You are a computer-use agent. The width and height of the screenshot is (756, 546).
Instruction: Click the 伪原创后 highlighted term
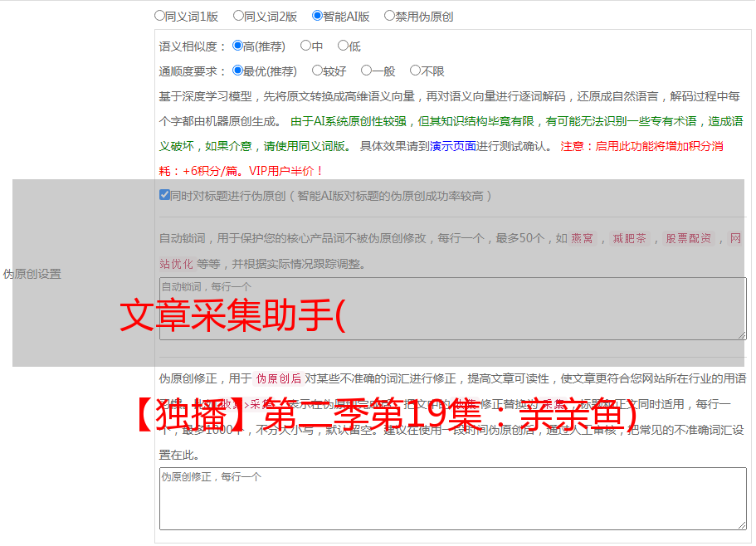tap(279, 378)
